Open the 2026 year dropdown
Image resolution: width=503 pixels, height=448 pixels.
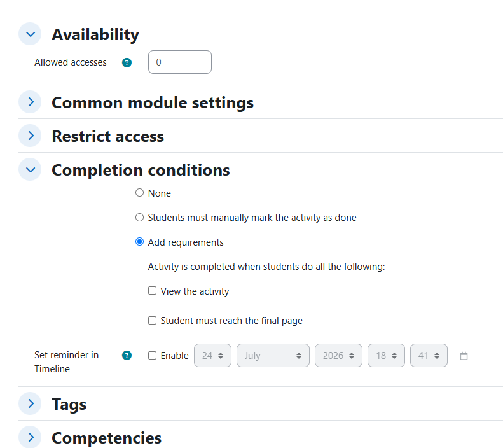[x=338, y=356]
